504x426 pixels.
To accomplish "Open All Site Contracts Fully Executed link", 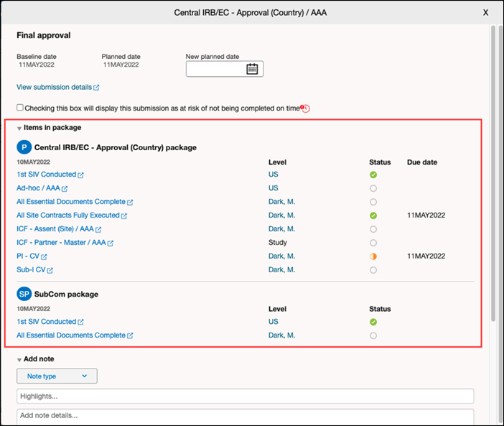I will [68, 215].
